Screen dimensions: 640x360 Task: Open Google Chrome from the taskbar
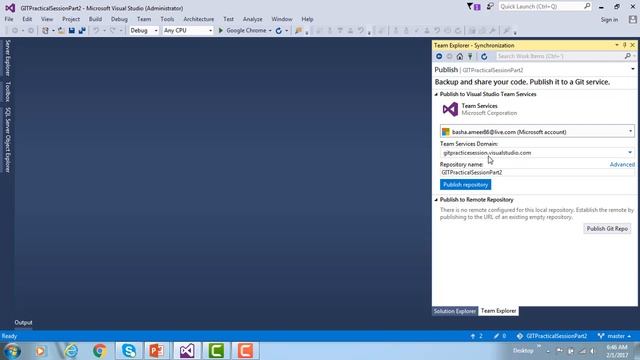coord(100,351)
